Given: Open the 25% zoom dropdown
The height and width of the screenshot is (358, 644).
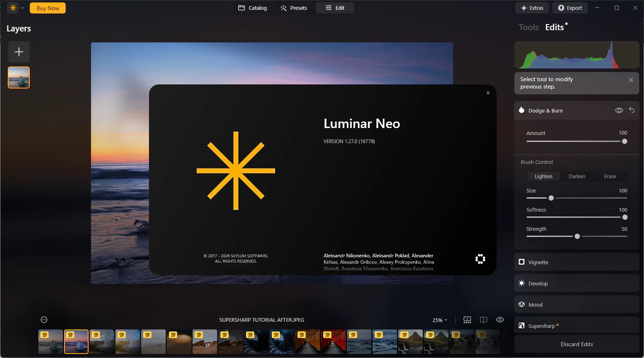Looking at the screenshot, I should coord(440,320).
